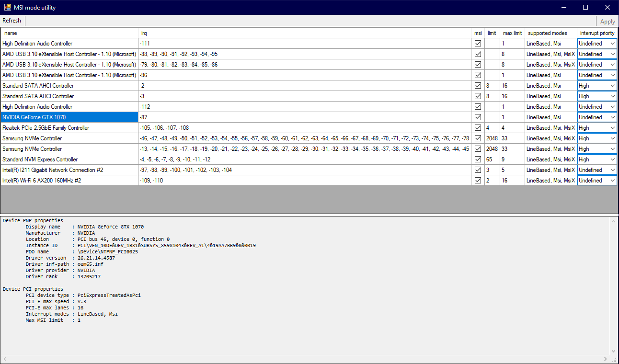This screenshot has width=619, height=364.
Task: Maximize the MSI mode utility window
Action: (x=585, y=7)
